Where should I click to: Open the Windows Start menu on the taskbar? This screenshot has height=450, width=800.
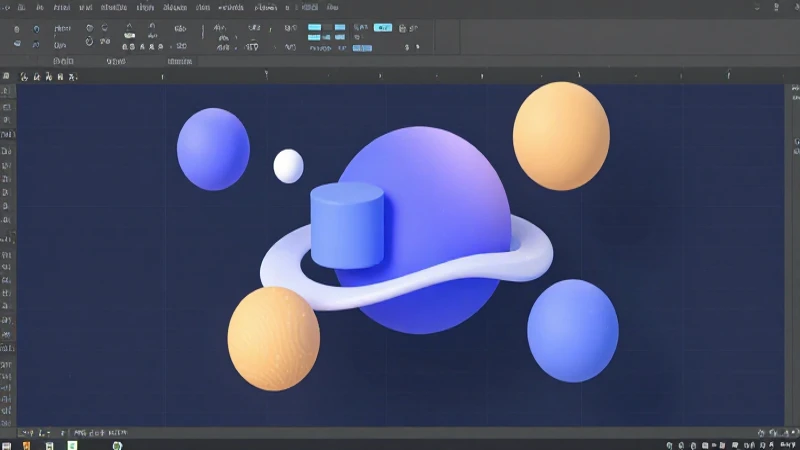pyautogui.click(x=7, y=446)
